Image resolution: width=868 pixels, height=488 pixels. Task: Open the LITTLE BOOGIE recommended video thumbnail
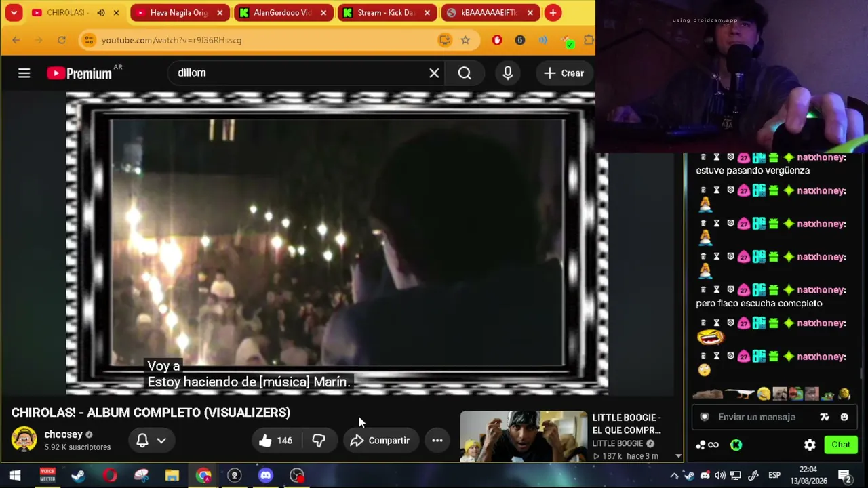523,436
